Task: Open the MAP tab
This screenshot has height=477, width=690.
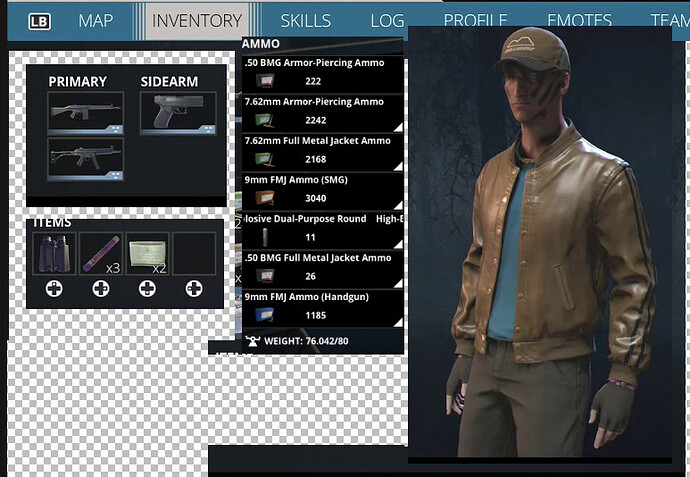Action: [x=95, y=21]
